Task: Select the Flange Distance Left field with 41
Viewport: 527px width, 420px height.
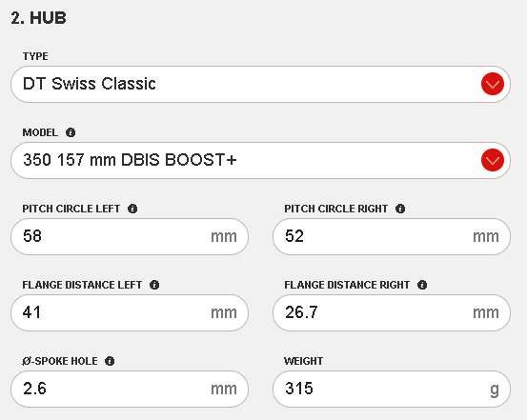Action: tap(130, 312)
